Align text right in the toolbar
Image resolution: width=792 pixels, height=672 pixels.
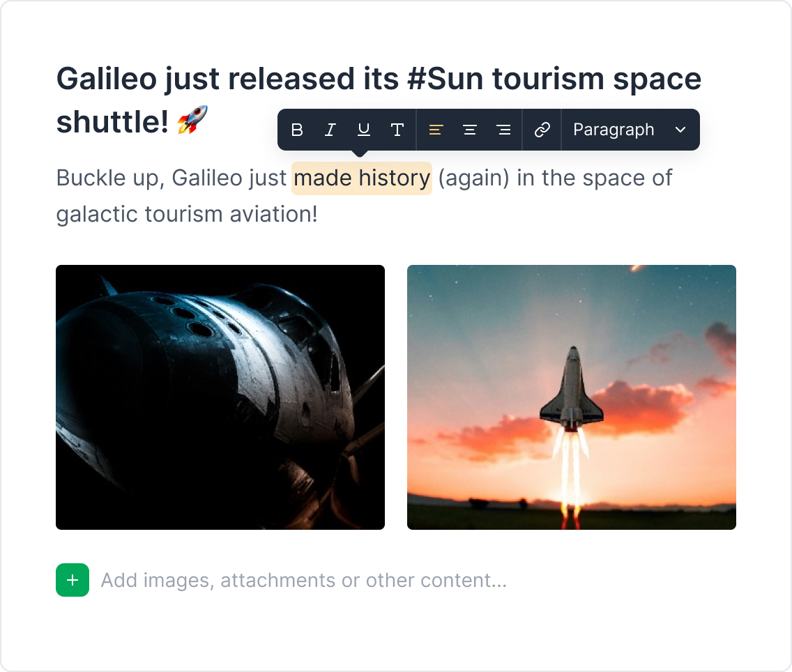click(x=503, y=130)
